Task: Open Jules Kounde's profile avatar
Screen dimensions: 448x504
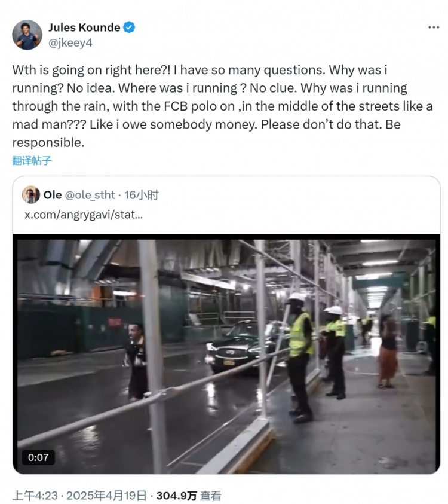Action: click(27, 35)
